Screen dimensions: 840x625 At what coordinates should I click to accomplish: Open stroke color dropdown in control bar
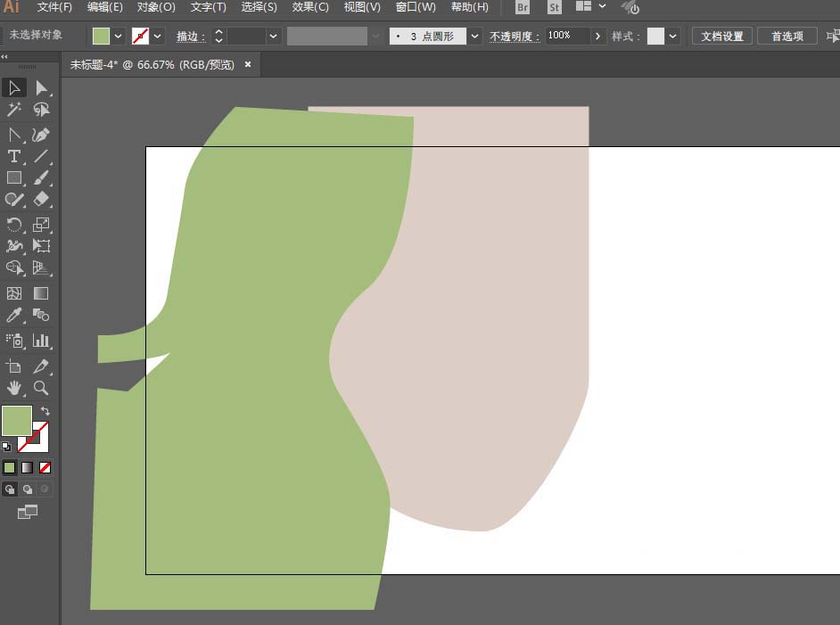click(158, 36)
